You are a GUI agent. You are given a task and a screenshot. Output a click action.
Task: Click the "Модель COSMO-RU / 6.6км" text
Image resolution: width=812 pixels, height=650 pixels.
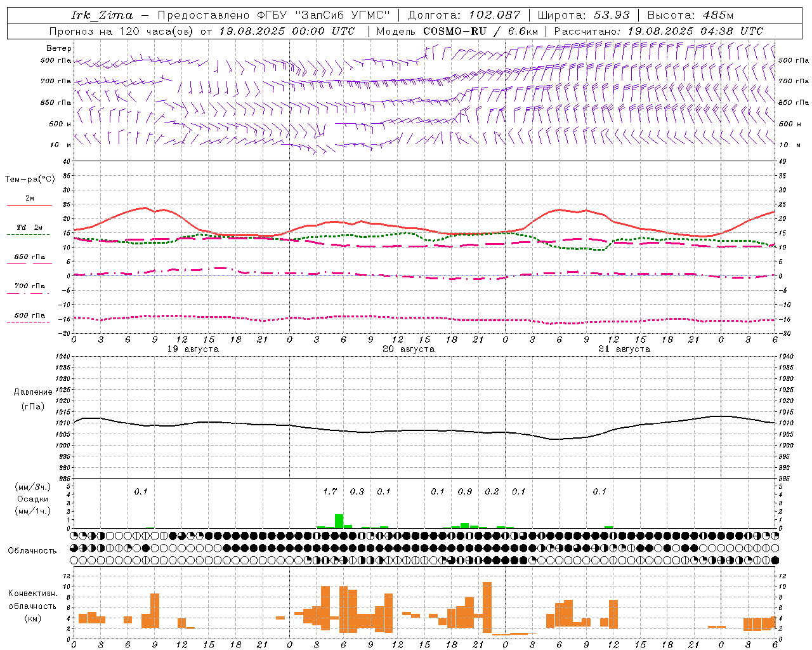457,31
